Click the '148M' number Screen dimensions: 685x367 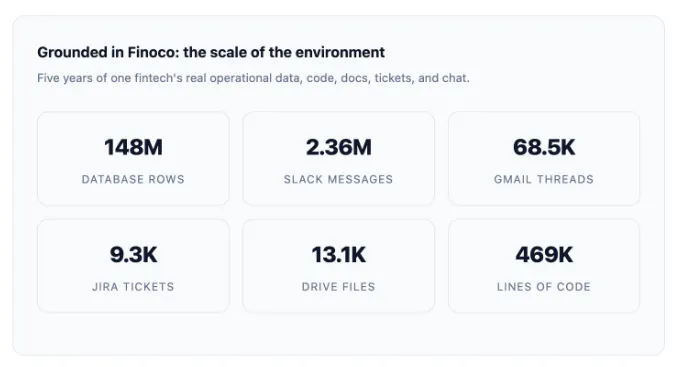coord(133,147)
